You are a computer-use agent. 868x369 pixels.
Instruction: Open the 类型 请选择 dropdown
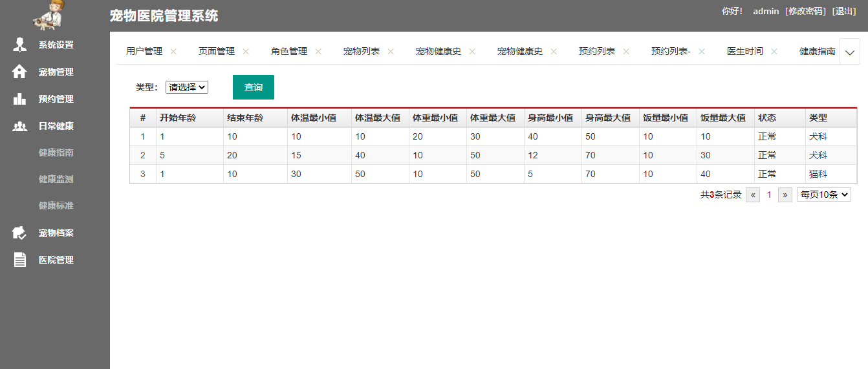(x=187, y=87)
